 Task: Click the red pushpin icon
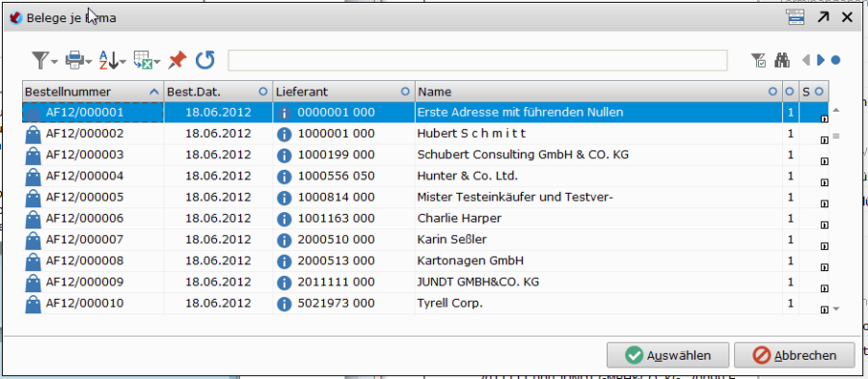click(x=177, y=60)
